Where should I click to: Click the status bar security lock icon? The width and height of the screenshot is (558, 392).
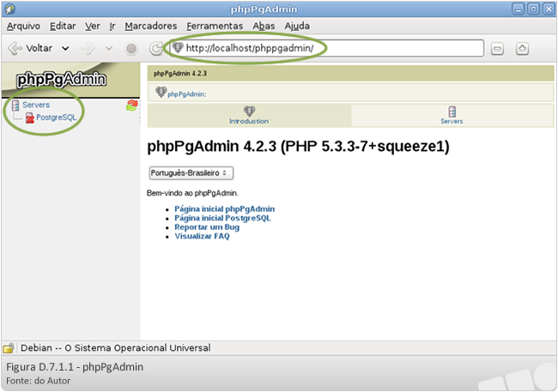[9, 348]
